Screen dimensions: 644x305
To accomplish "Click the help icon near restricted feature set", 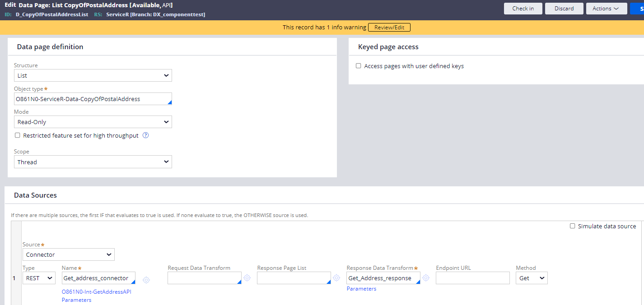I will pos(145,135).
